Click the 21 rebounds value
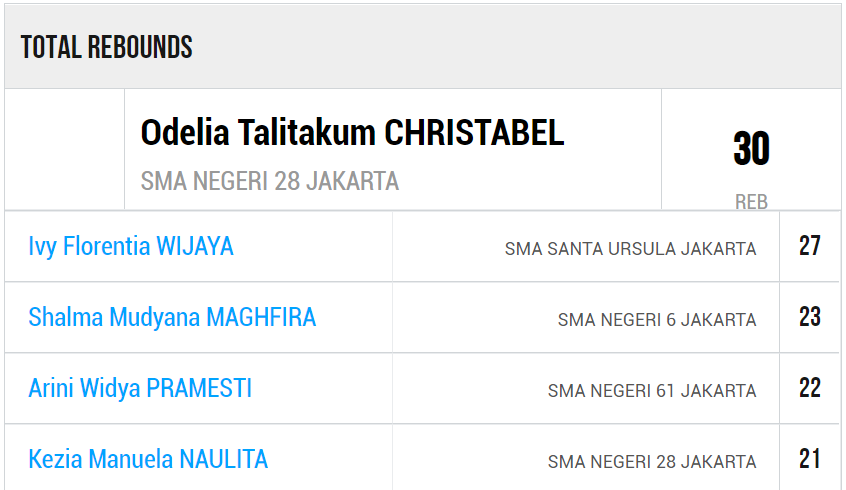 pyautogui.click(x=810, y=459)
